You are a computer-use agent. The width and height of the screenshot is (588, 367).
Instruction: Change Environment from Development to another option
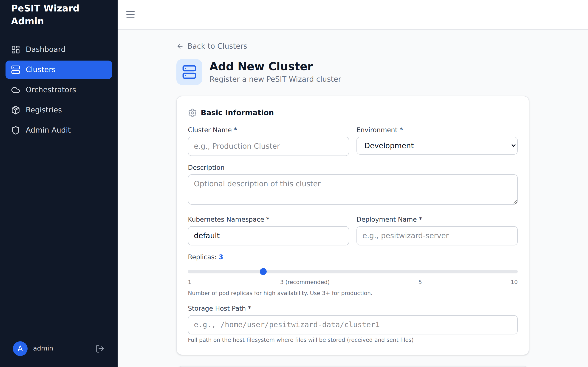(437, 146)
